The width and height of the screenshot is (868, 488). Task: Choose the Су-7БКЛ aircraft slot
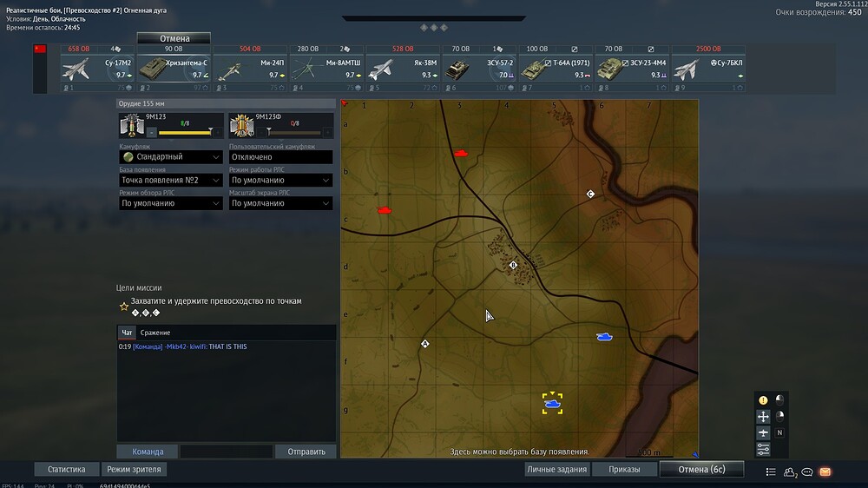708,68
